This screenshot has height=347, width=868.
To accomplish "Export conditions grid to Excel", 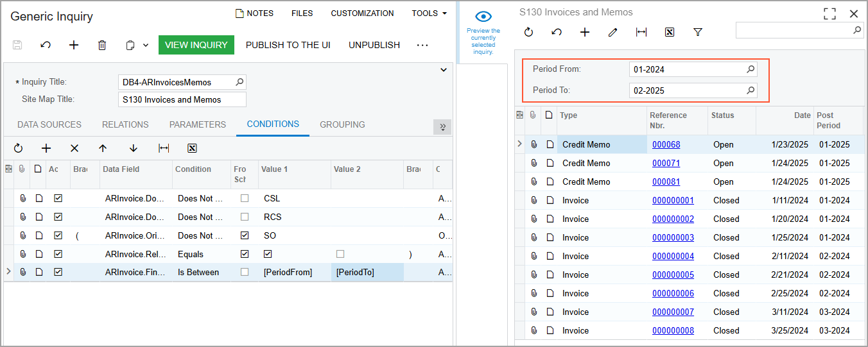I will 191,148.
